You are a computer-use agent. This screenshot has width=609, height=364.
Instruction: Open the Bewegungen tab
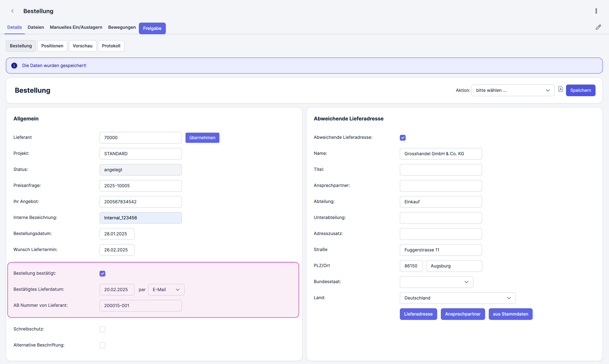122,27
